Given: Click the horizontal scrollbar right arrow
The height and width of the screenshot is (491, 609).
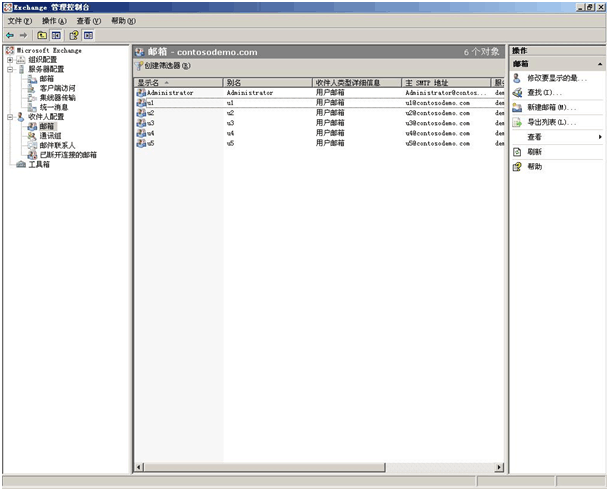Looking at the screenshot, I should [499, 467].
